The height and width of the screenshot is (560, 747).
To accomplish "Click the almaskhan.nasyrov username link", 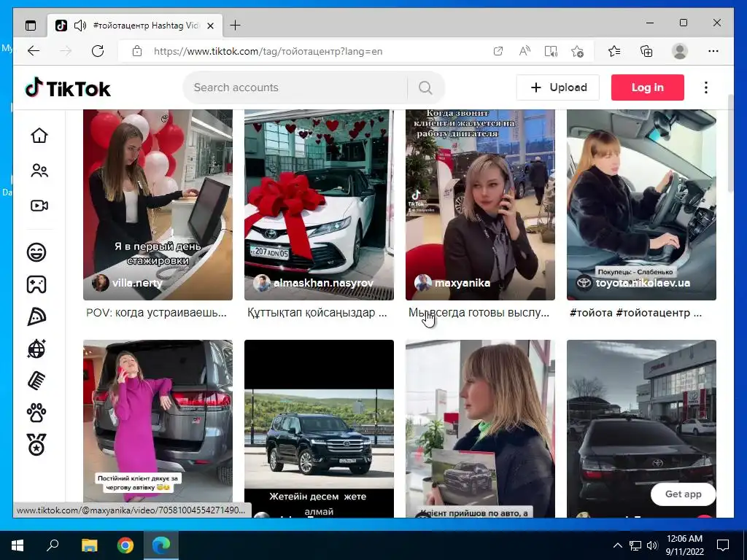I will (323, 284).
